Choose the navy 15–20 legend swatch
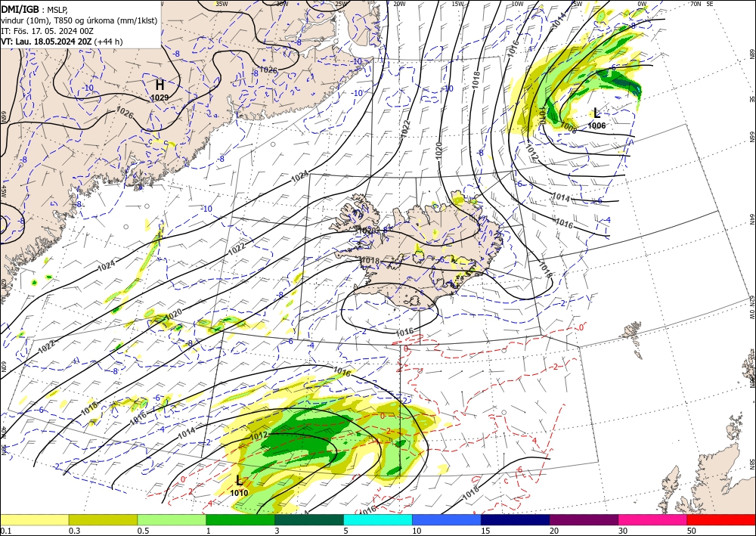 tap(516, 519)
